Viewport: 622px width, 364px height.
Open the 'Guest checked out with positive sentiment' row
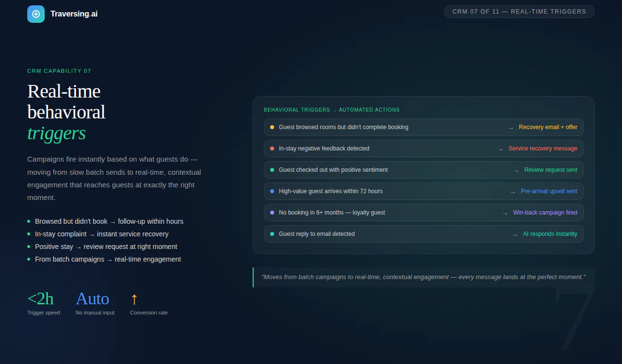424,170
